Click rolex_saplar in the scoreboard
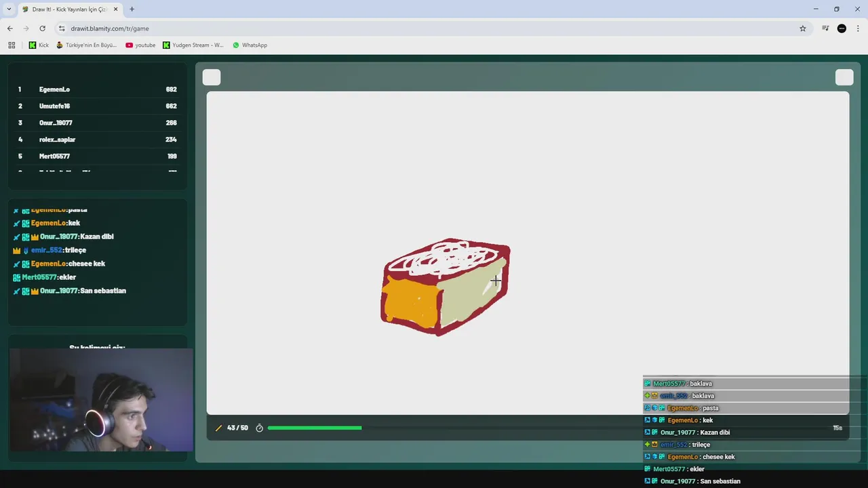 tap(57, 140)
